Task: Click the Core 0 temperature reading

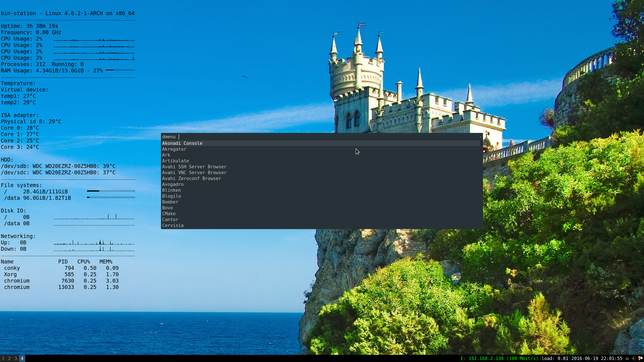Action: pos(20,128)
